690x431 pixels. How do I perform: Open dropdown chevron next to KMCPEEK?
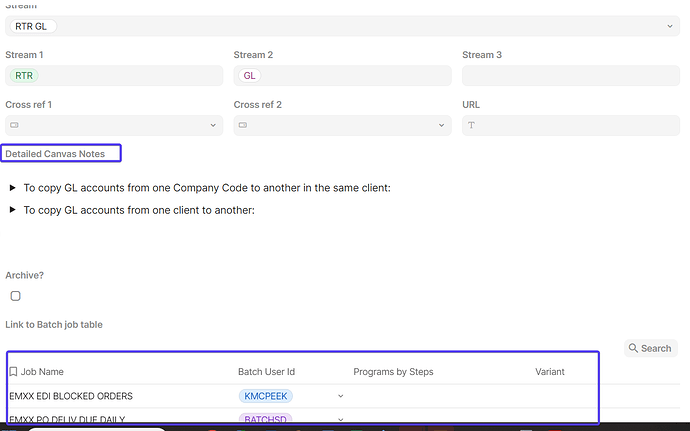341,396
